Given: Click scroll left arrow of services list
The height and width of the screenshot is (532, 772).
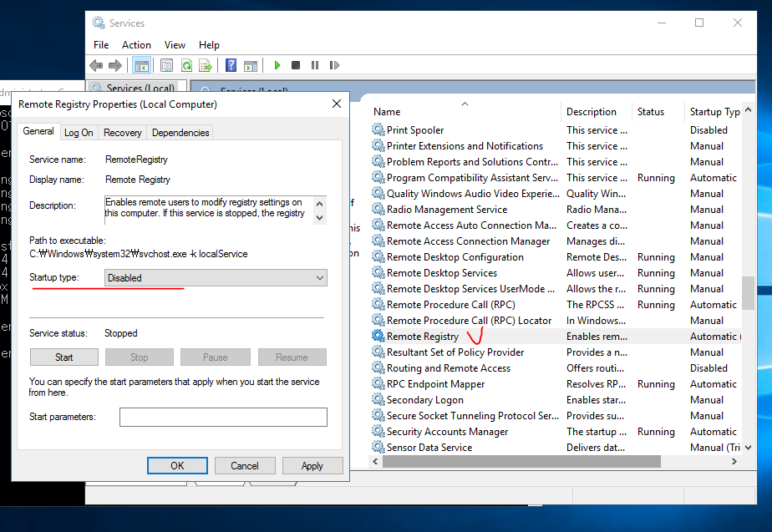Looking at the screenshot, I should [376, 461].
